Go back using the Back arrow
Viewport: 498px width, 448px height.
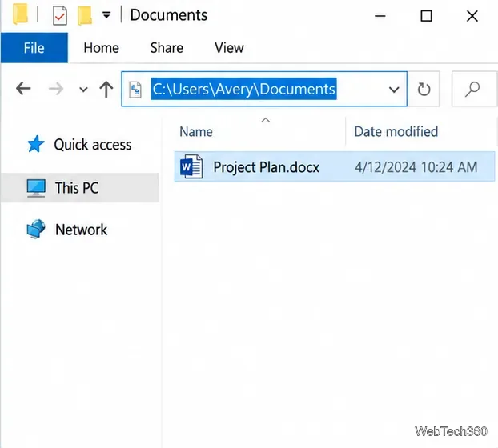pyautogui.click(x=23, y=89)
